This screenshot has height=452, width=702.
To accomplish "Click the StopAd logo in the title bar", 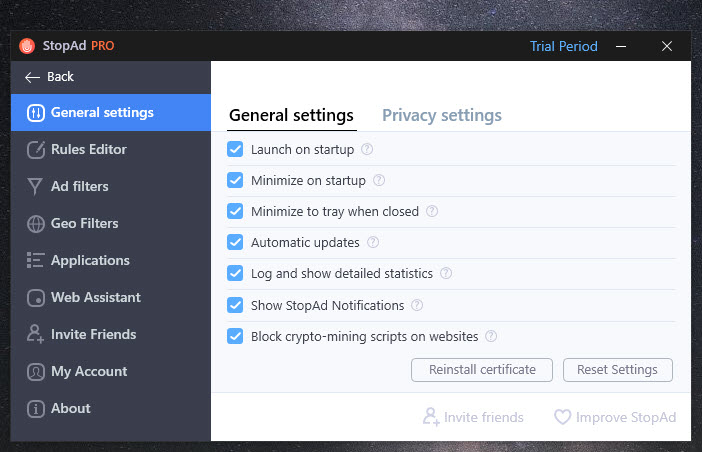I will (x=27, y=46).
